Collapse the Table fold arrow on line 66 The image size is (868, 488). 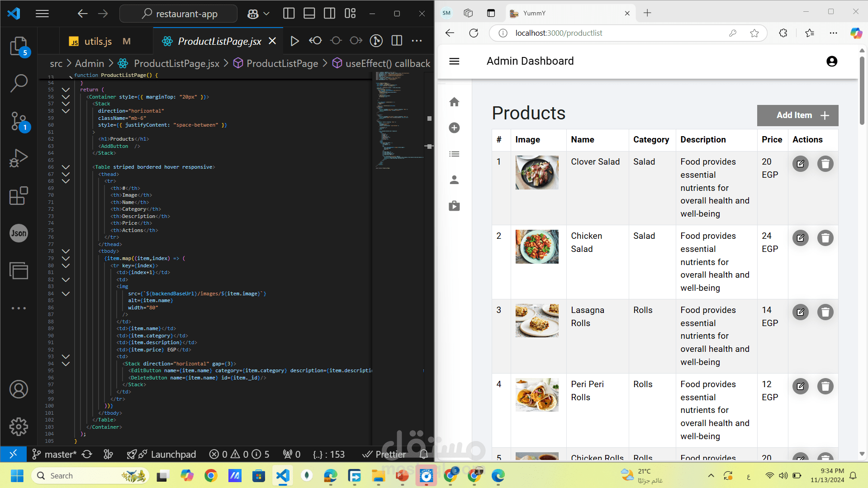point(66,167)
